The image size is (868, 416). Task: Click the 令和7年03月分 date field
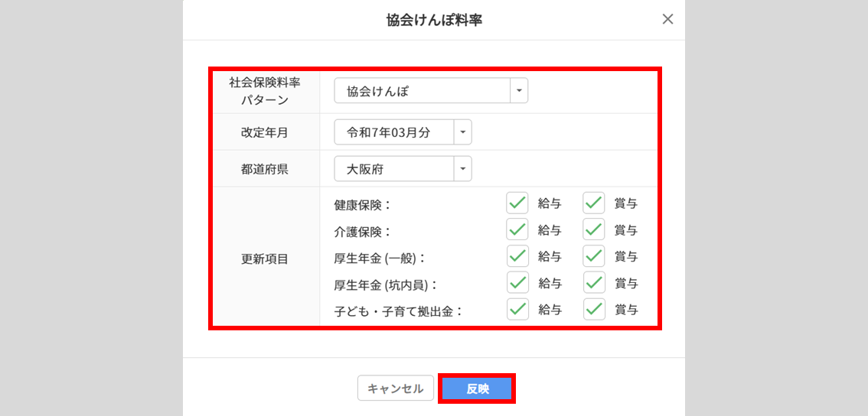point(394,132)
